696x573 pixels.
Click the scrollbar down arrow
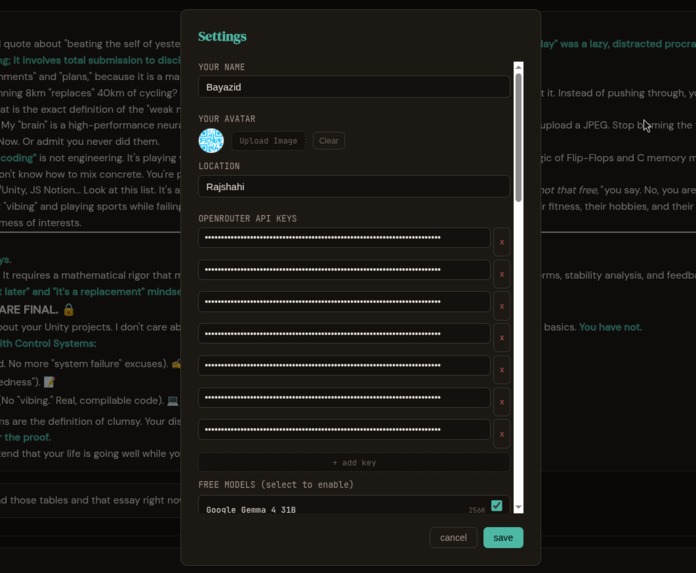[518, 507]
